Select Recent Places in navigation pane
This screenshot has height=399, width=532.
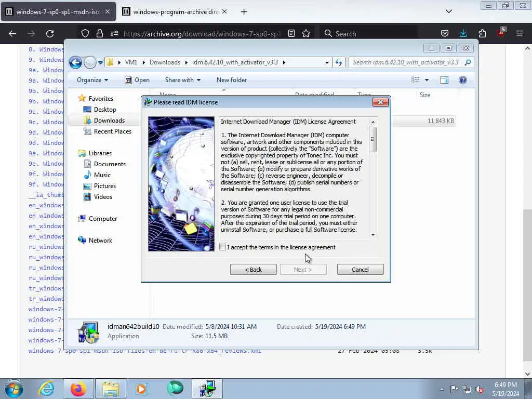[112, 131]
